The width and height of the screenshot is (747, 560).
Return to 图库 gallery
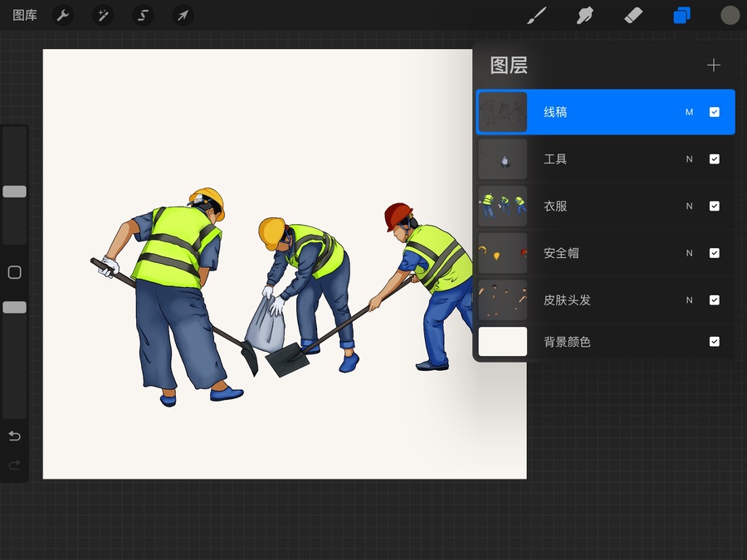tap(25, 15)
